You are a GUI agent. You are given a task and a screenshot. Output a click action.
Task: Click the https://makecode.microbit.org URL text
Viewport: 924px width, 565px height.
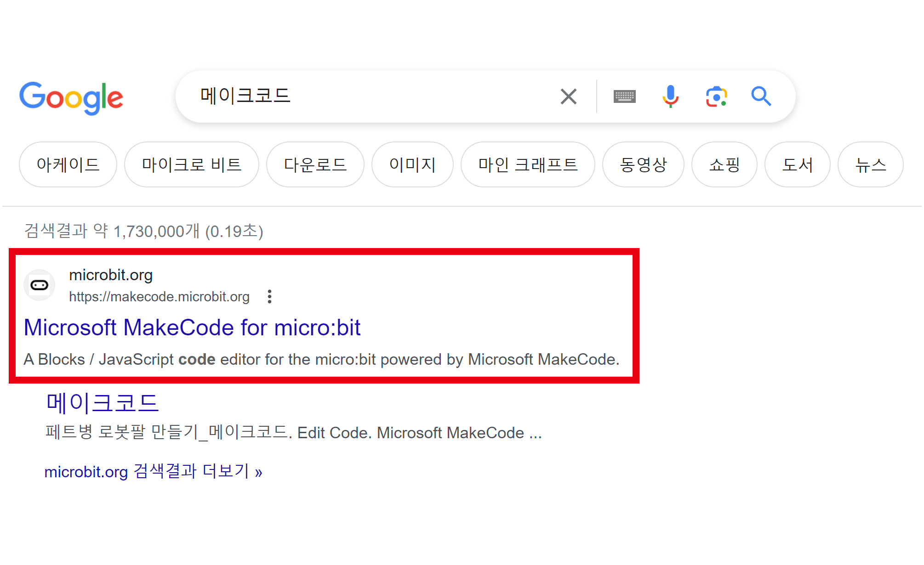coord(159,297)
